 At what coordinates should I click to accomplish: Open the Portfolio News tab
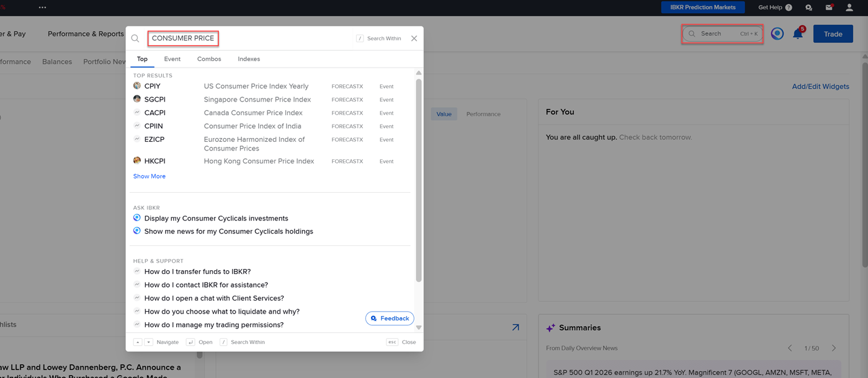pyautogui.click(x=104, y=62)
